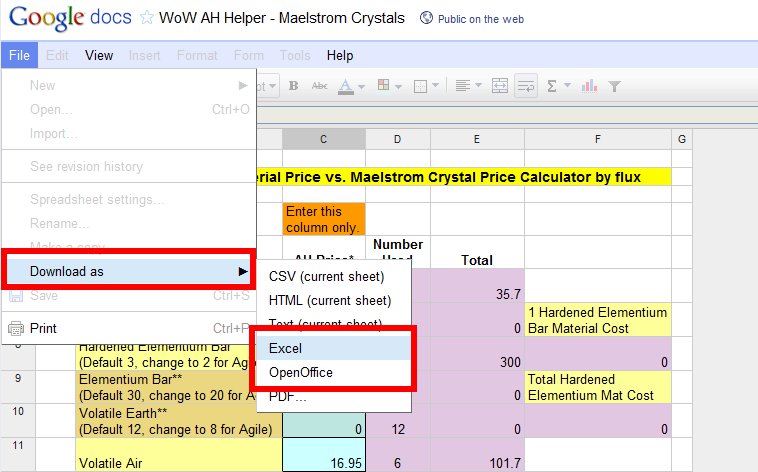Select See revision history
This screenshot has height=472, width=758.
pos(129,166)
